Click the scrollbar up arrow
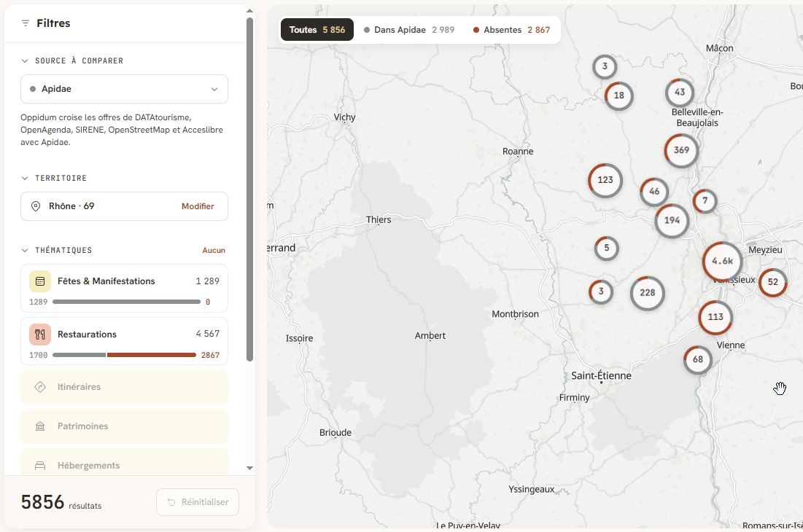This screenshot has width=803, height=532. pyautogui.click(x=250, y=10)
